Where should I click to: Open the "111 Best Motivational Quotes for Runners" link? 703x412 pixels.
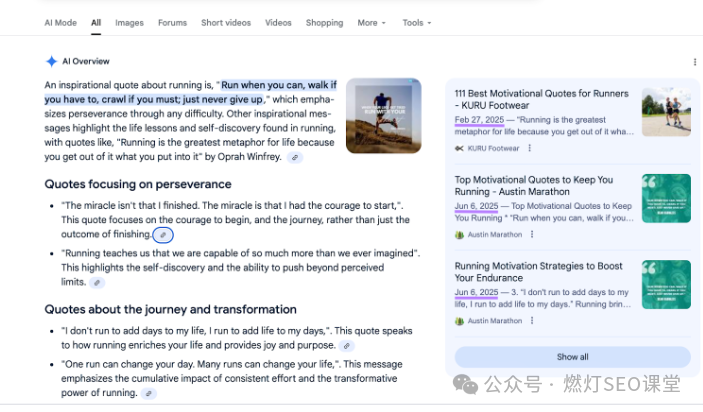coord(541,99)
